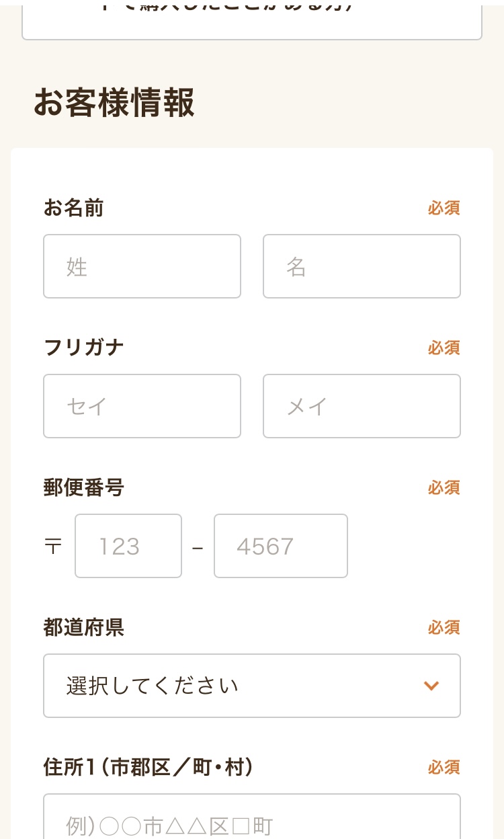Click the 住所1（市郡区／町・村）label
Viewport: 504px width, 839px height.
[x=149, y=767]
